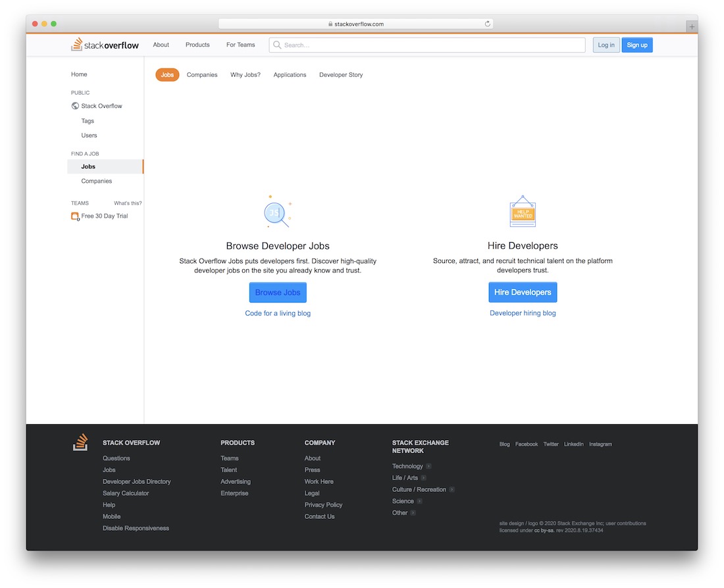Open Code for a living blog link

click(278, 313)
